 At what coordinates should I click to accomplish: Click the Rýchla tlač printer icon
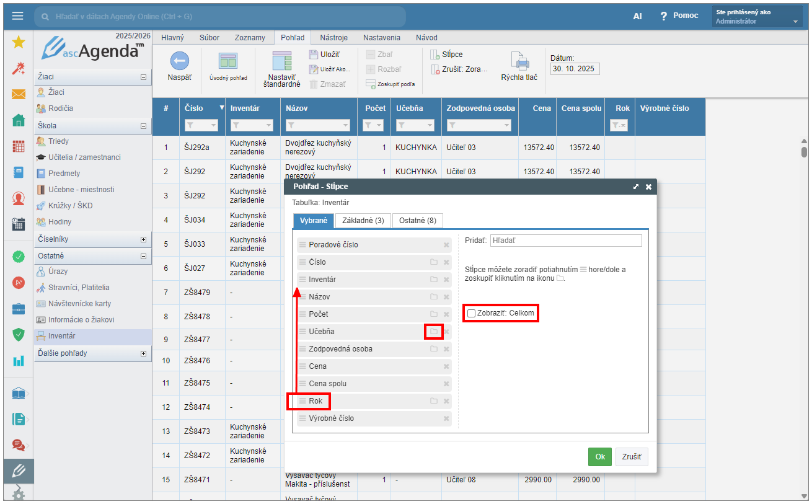pos(519,61)
